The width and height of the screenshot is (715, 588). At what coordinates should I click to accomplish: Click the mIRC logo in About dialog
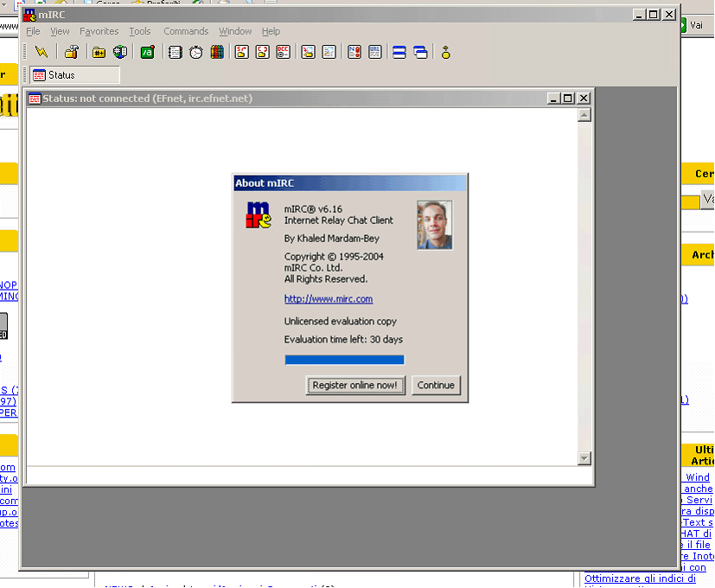[259, 214]
